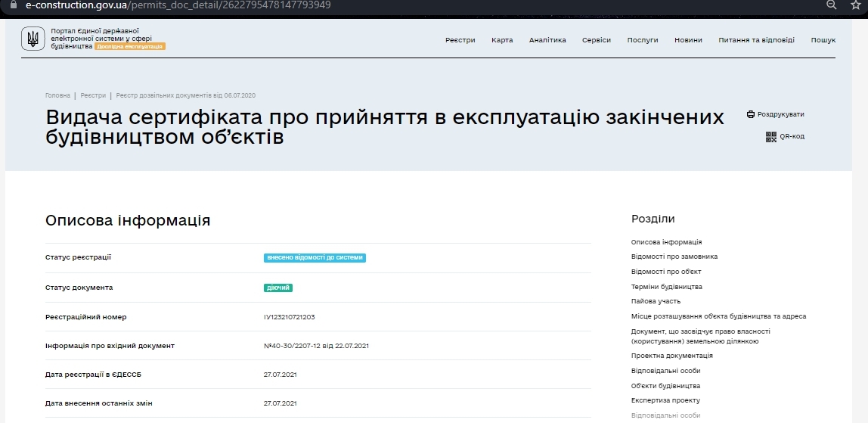Open breadcrumb Реєстр дозвільних документів від 06.07.2020
Image resolution: width=868 pixels, height=423 pixels.
tap(185, 95)
